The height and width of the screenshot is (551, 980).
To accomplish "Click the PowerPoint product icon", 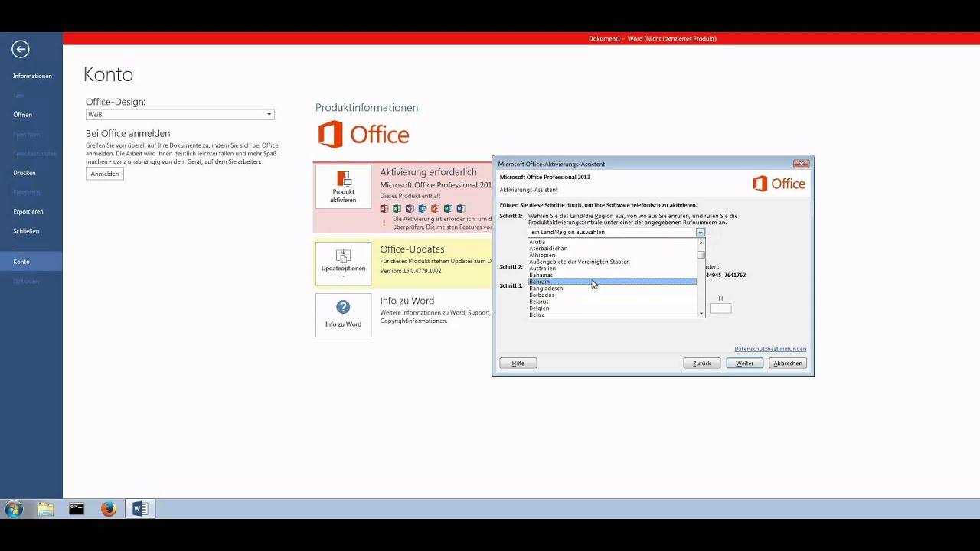I will (x=435, y=208).
